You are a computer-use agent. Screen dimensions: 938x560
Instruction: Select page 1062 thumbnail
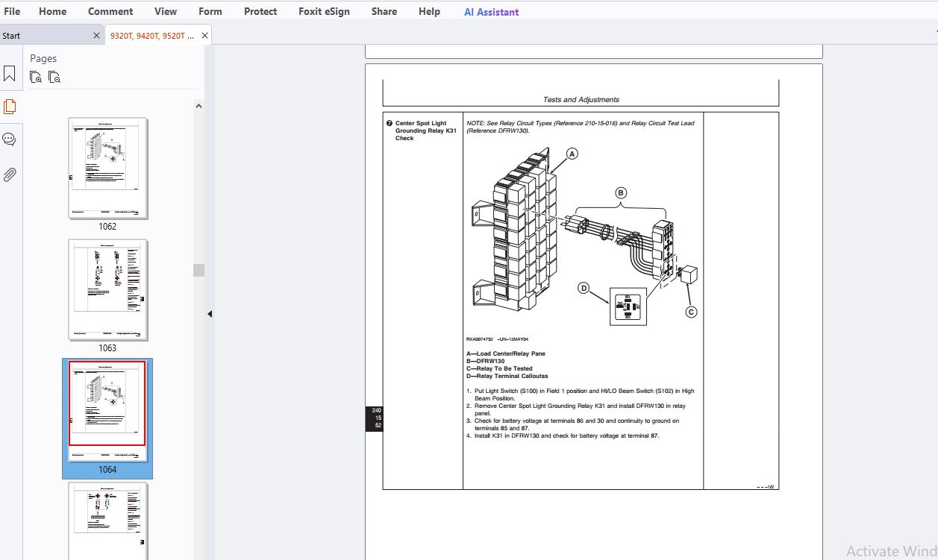pos(107,168)
